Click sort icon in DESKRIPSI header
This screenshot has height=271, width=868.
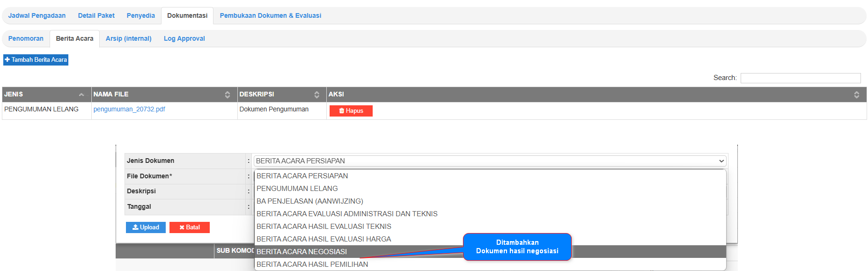pyautogui.click(x=316, y=95)
